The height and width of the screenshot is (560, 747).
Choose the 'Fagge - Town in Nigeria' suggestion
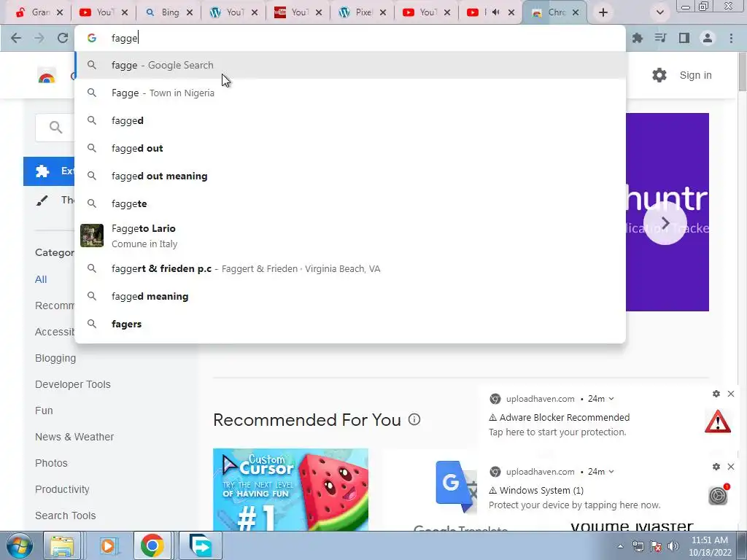(350, 93)
